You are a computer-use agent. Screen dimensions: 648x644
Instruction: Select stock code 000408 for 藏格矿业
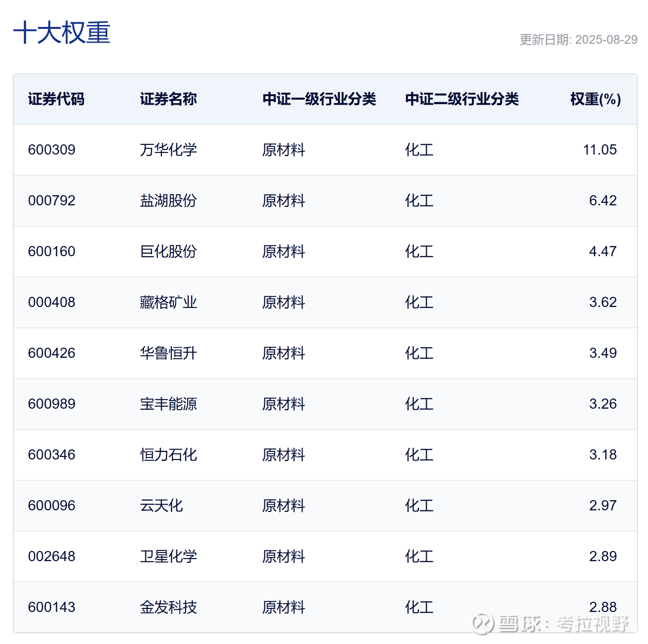pyautogui.click(x=51, y=302)
